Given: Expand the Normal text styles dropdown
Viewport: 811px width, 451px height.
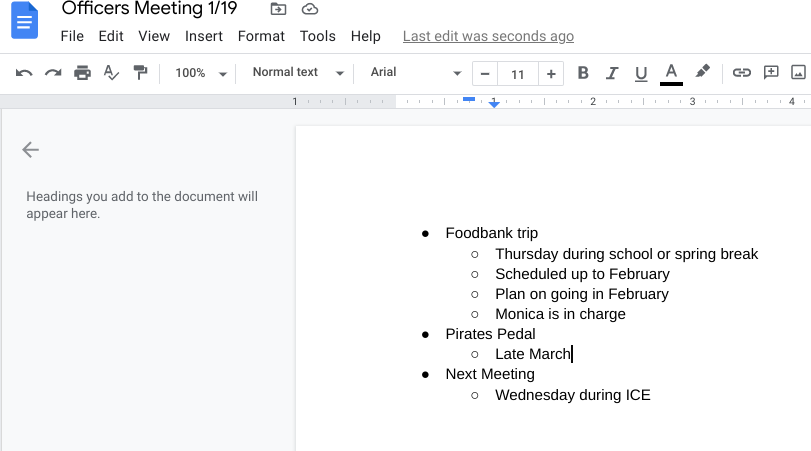Looking at the screenshot, I should 298,73.
